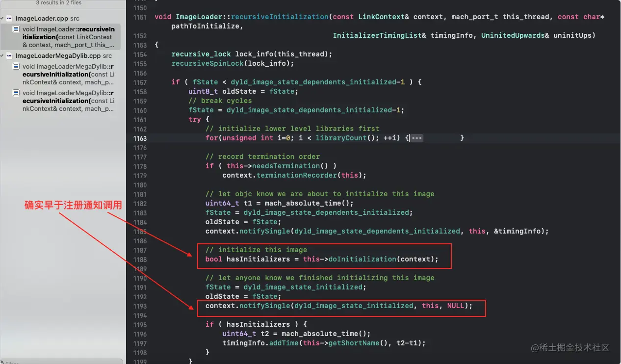Click line number 1185 in the gutter

(140, 231)
